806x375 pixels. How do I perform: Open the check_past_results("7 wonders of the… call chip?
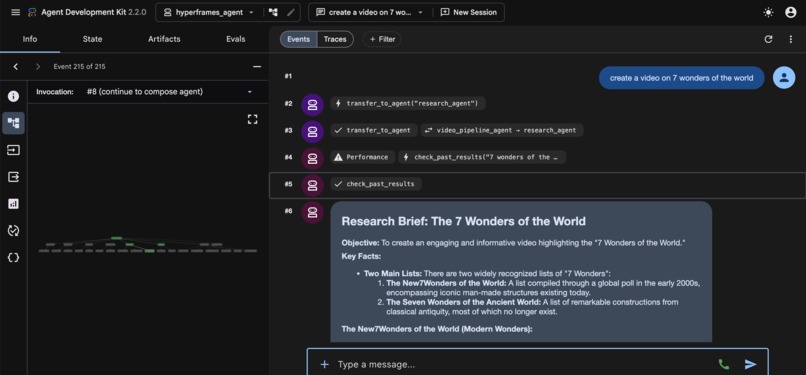click(482, 157)
